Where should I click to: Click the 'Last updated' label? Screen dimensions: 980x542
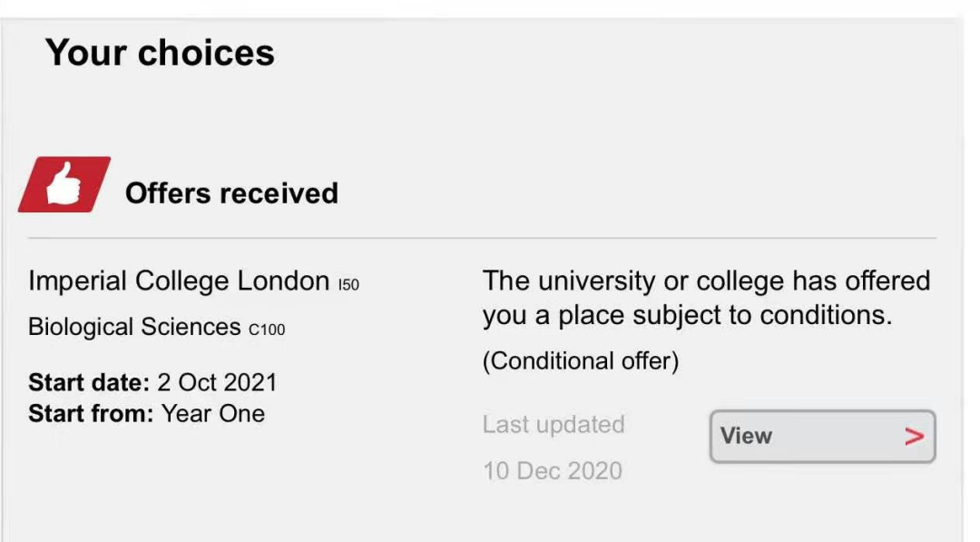point(554,425)
